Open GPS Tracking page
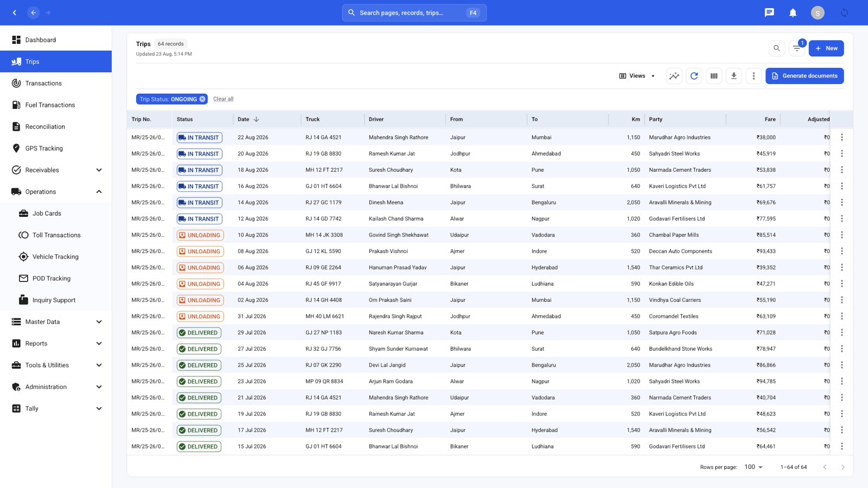The width and height of the screenshot is (868, 488). coord(56,148)
